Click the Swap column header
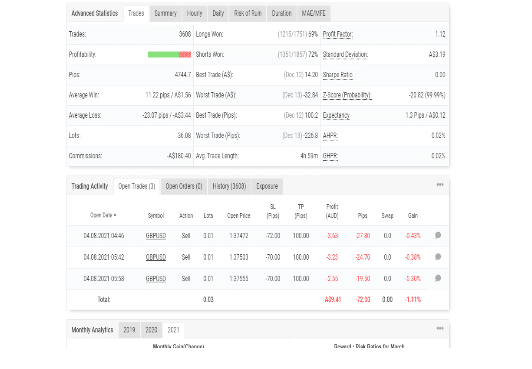The image size is (532, 369). click(x=387, y=216)
